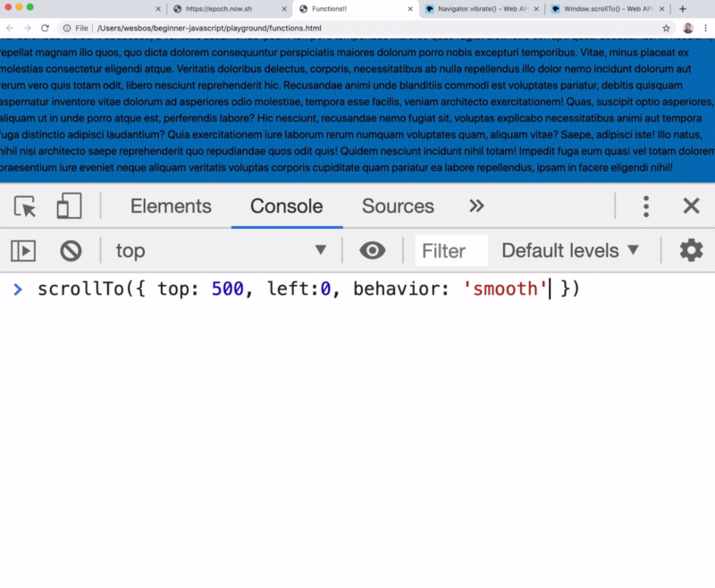715x588 pixels.
Task: Focus the console Filter field
Action: pyautogui.click(x=450, y=250)
